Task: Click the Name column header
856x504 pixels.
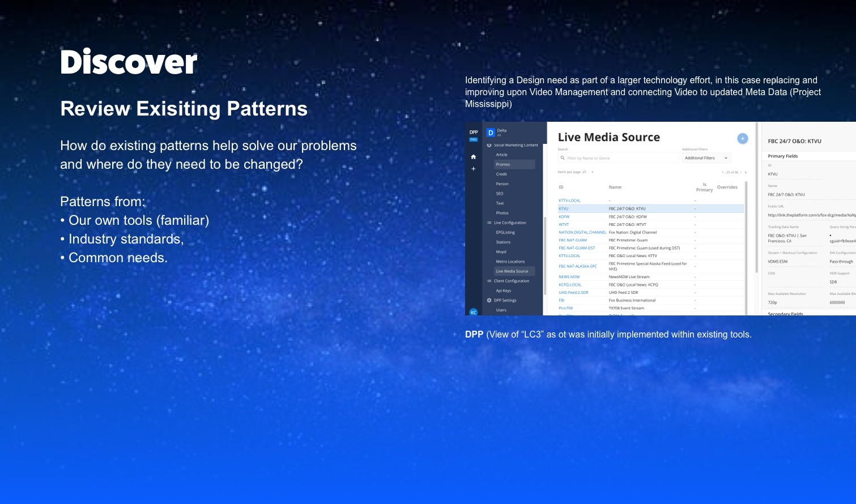Action: pyautogui.click(x=615, y=187)
